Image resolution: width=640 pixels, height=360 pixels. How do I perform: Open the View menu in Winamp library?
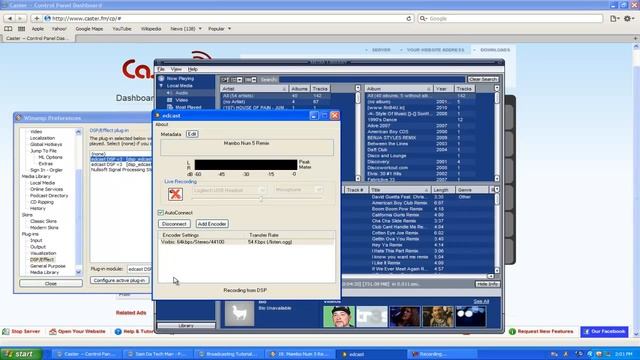176,69
